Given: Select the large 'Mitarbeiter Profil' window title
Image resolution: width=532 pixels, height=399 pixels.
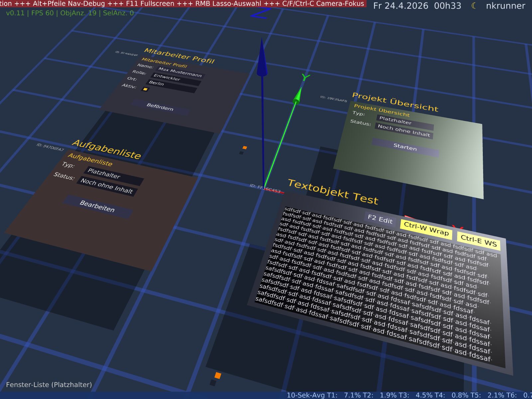Looking at the screenshot, I should coord(179,56).
